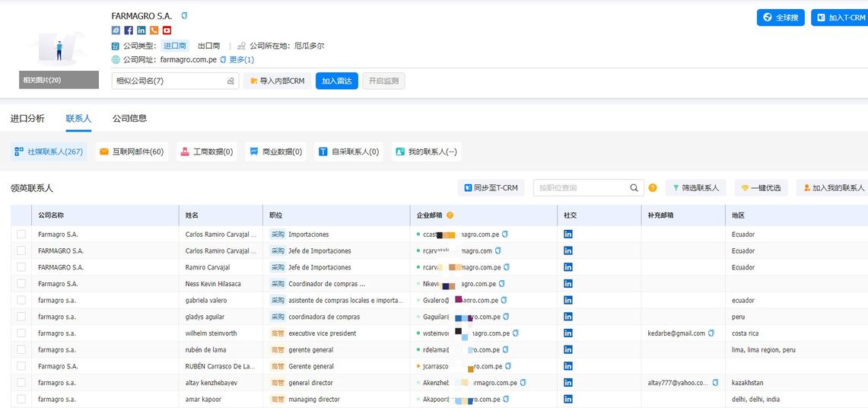Open LinkedIn profile for wilhelm steinvorth
The image size is (868, 408).
[x=568, y=333]
